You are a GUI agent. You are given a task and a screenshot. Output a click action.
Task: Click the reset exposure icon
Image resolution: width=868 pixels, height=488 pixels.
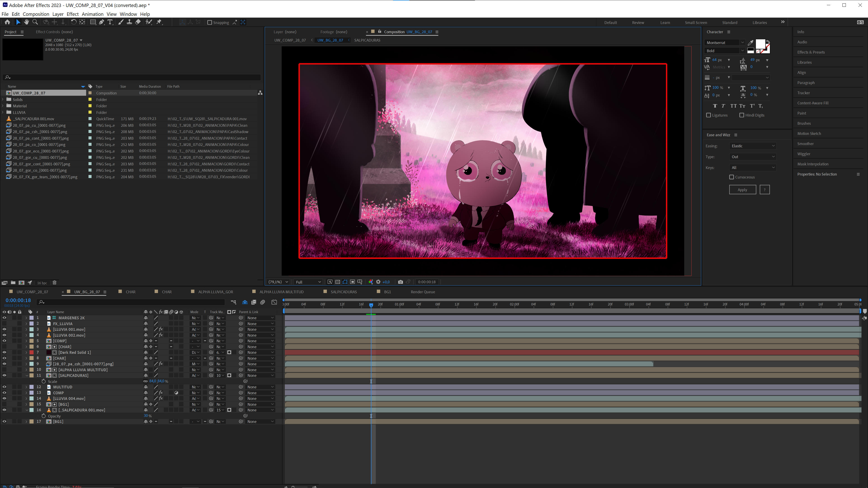point(378,282)
